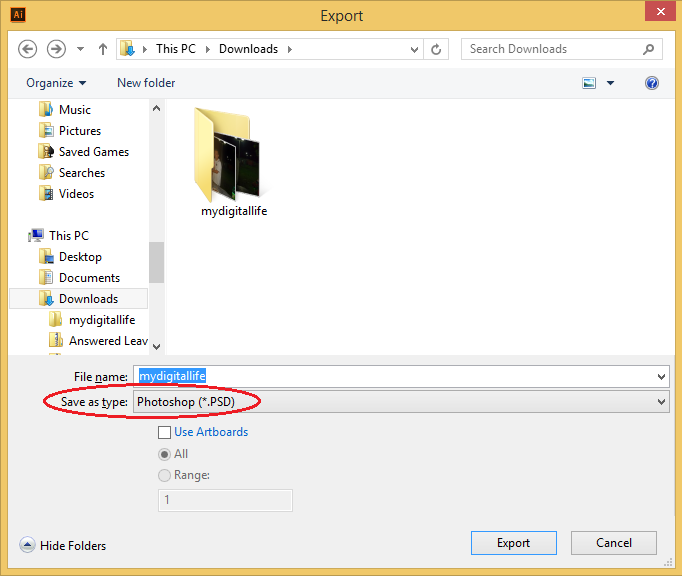Click the This PC computer icon
Screen dimensions: 682x576
(x=36, y=235)
